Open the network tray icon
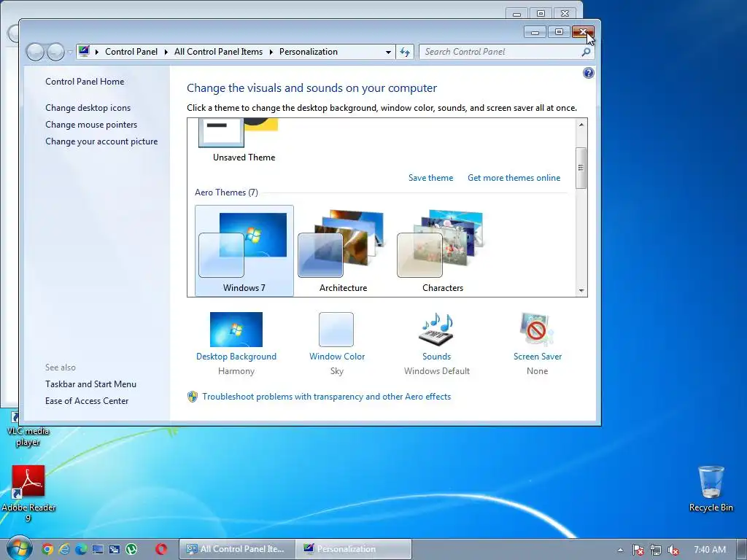The height and width of the screenshot is (560, 747). click(656, 550)
